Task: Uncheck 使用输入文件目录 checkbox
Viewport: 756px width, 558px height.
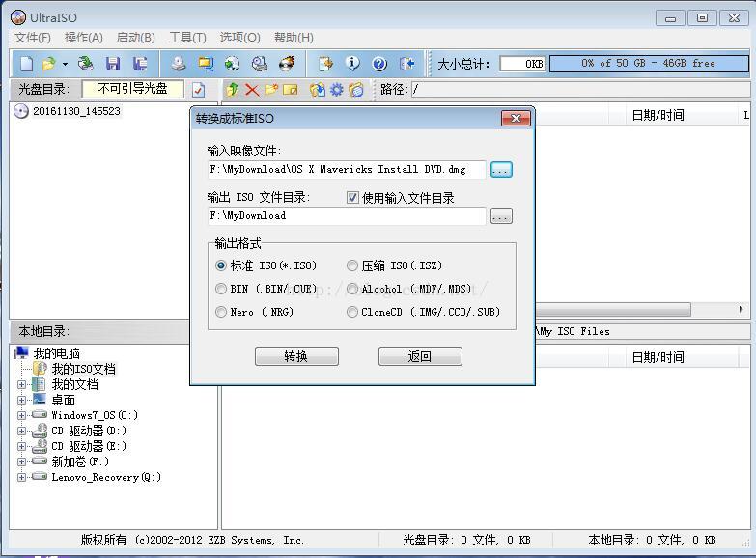Action: click(x=352, y=197)
